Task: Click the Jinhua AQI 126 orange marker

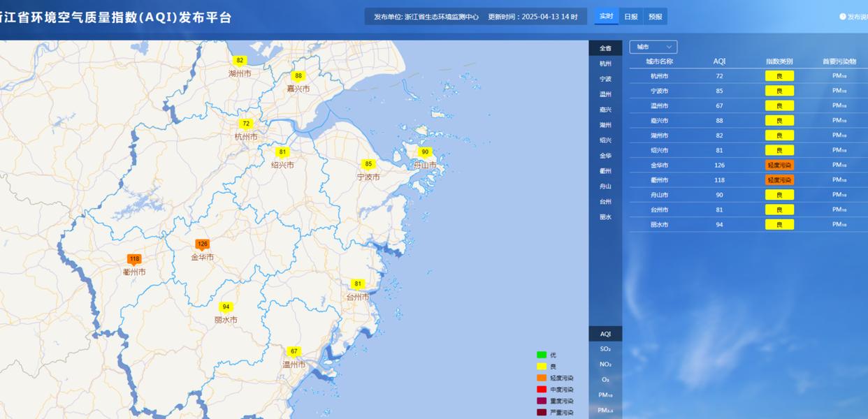Action: click(x=202, y=244)
